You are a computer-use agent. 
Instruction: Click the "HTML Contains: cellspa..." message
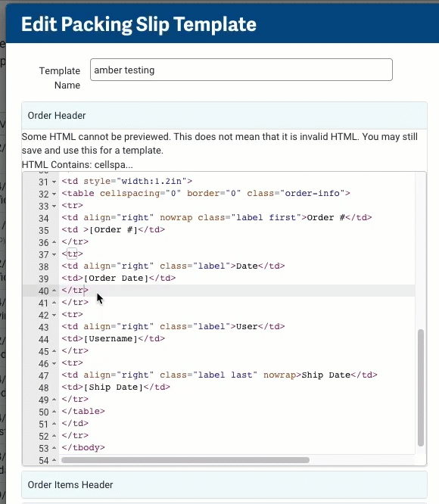click(x=77, y=164)
